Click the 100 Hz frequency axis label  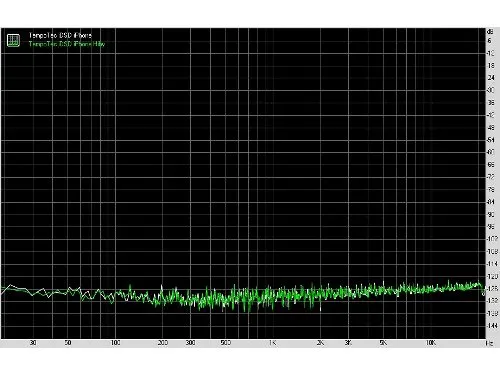(x=115, y=343)
